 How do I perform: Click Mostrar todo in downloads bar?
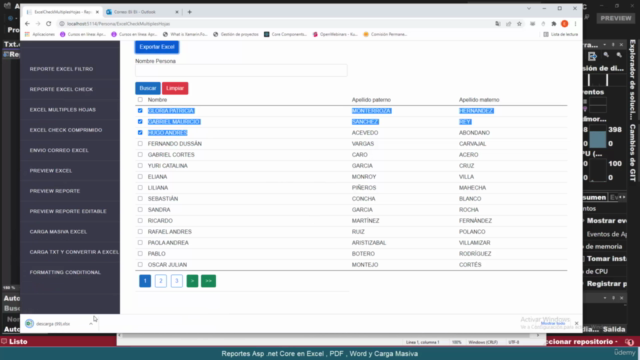(x=553, y=323)
